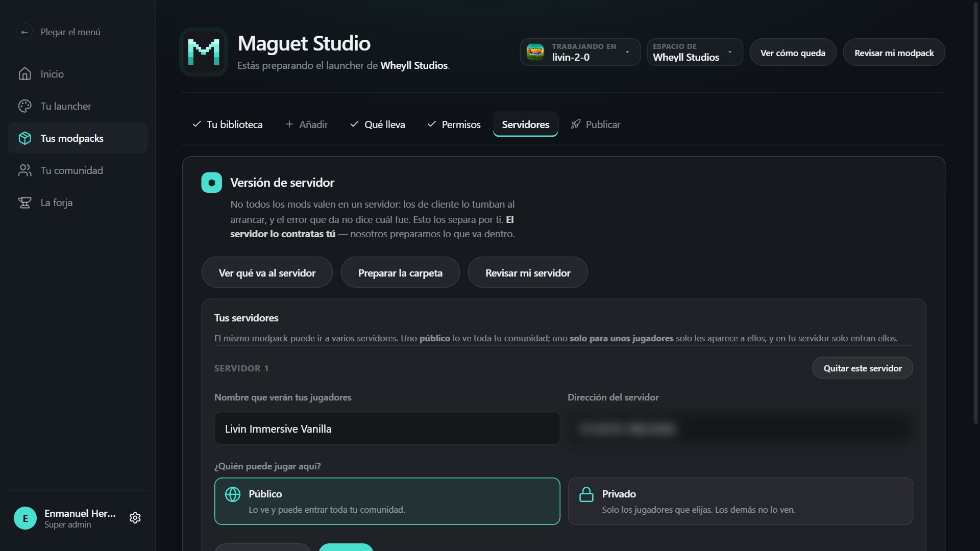Viewport: 980px width, 551px height.
Task: Focus the Dirección del servidor field
Action: pos(740,429)
